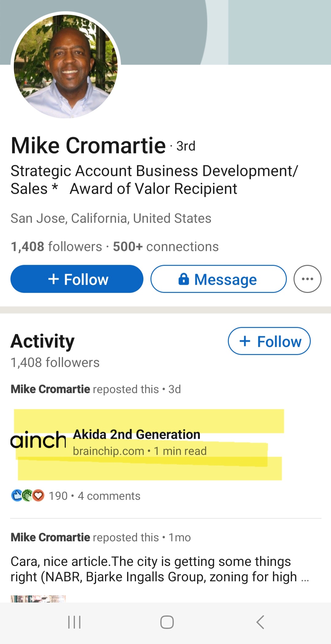Tap the like reaction icon
The width and height of the screenshot is (331, 644).
(16, 496)
